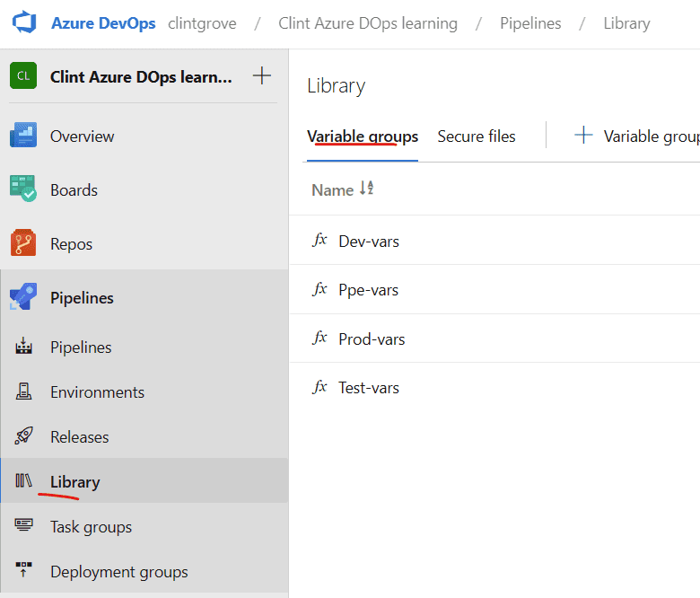Open the Overview sidebar icon

23,136
